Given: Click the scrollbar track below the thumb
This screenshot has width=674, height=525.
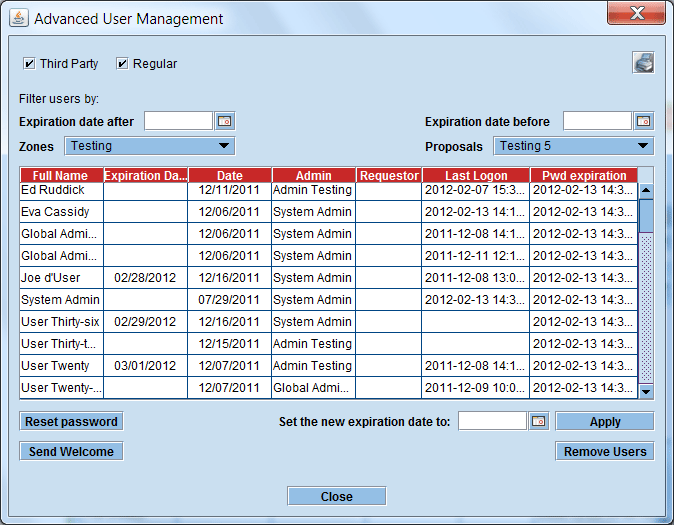Looking at the screenshot, I should tap(646, 307).
